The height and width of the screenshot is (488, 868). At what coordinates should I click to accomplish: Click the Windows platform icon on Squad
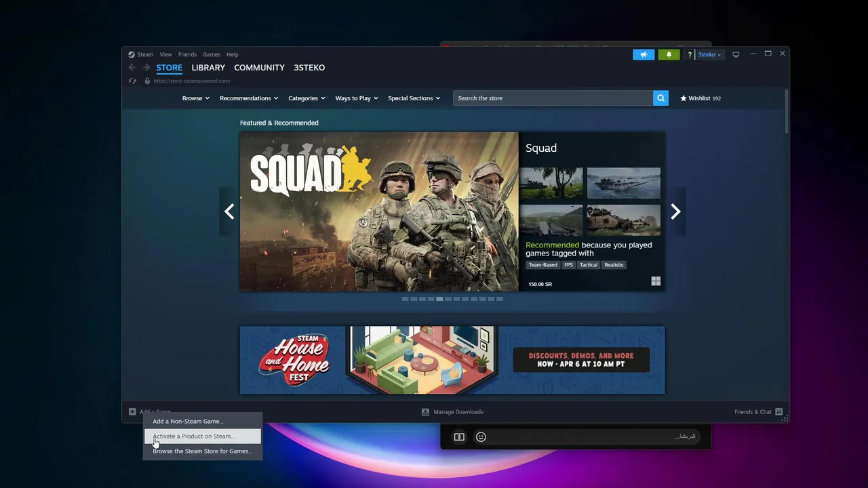(x=656, y=281)
